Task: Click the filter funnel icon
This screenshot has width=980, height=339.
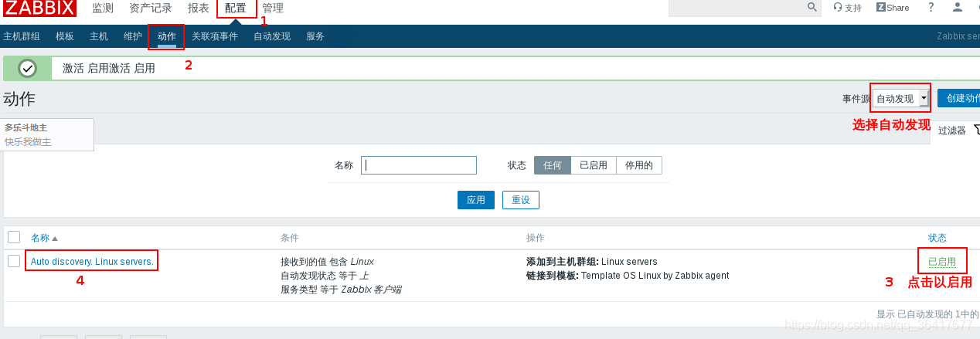Action: (976, 130)
